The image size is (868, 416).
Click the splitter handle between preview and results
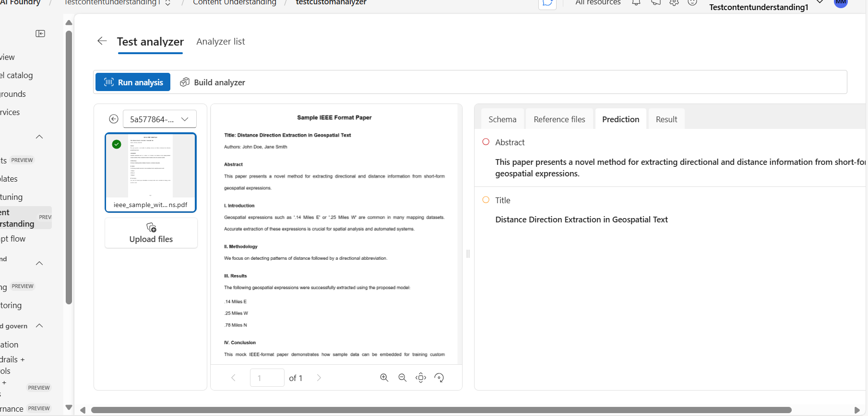(x=468, y=254)
